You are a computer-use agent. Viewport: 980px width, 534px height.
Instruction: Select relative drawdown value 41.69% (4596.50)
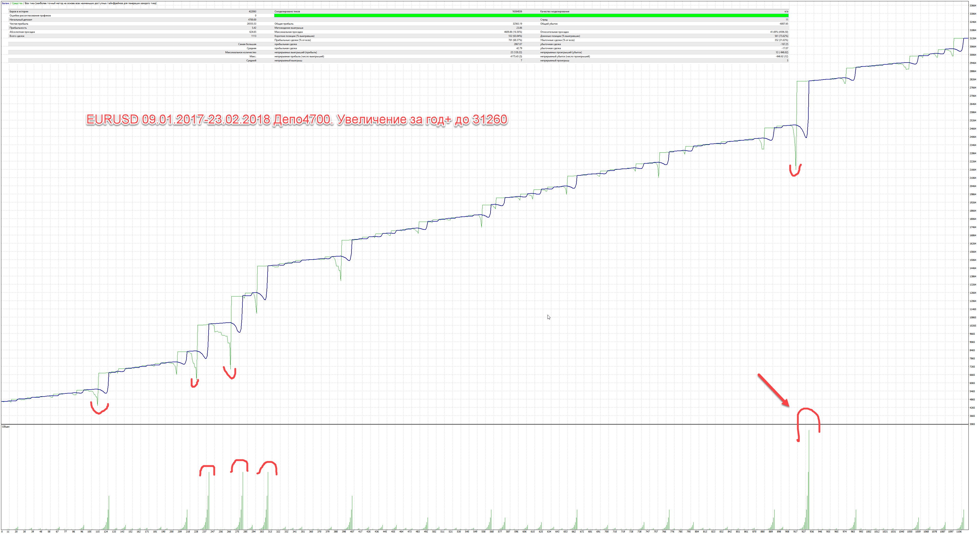(780, 32)
